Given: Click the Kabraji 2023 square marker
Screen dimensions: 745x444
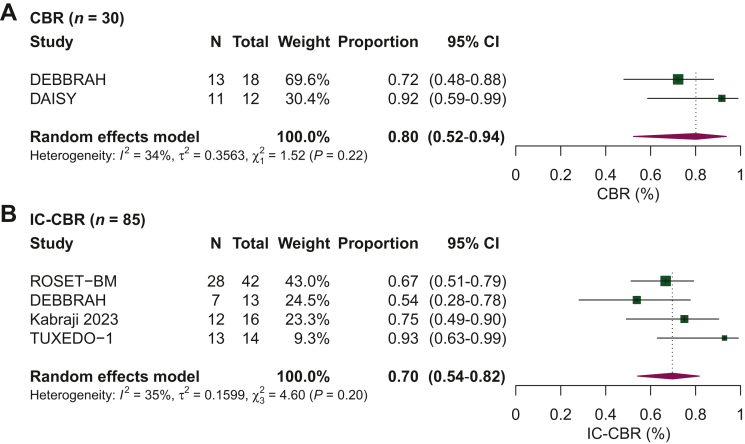Looking at the screenshot, I should [684, 319].
